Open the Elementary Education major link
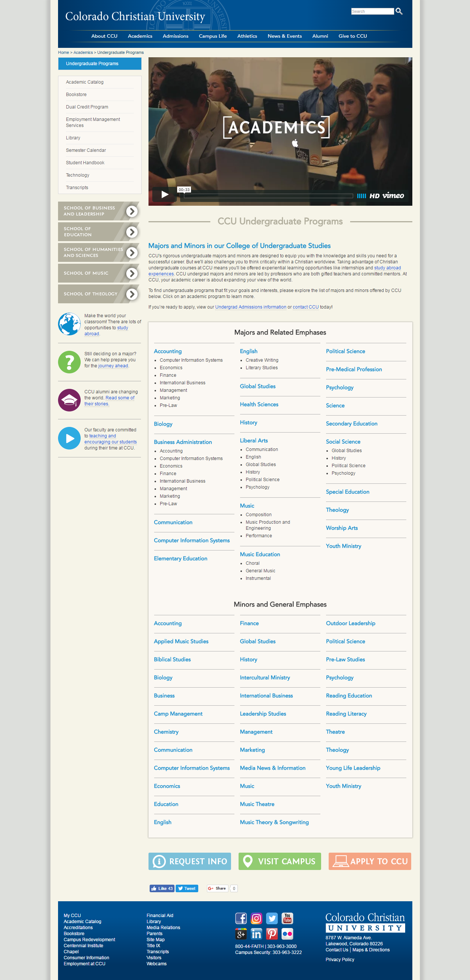This screenshot has height=980, width=470. pyautogui.click(x=181, y=558)
